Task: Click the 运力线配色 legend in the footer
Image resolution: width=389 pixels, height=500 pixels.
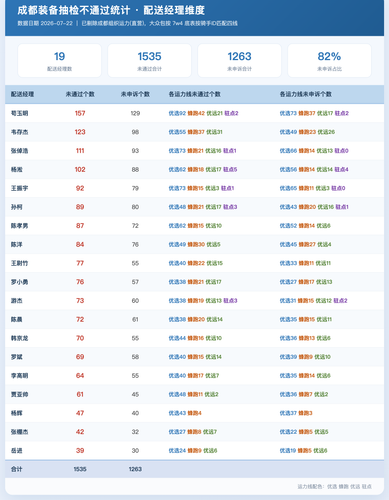Action: point(334,487)
